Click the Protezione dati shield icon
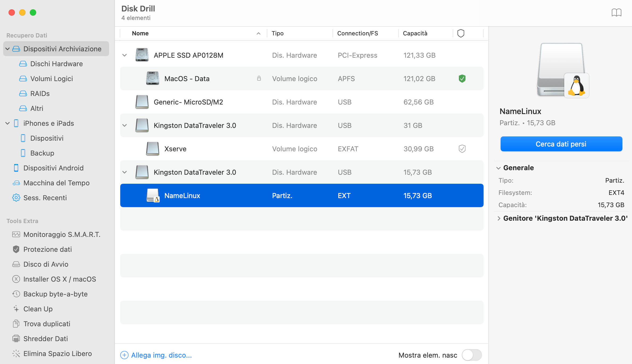632x364 pixels. click(x=16, y=249)
